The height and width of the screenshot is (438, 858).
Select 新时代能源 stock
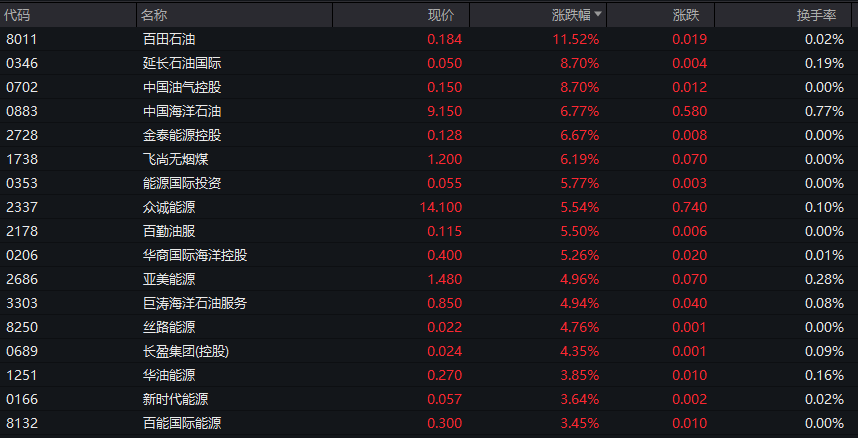click(174, 399)
